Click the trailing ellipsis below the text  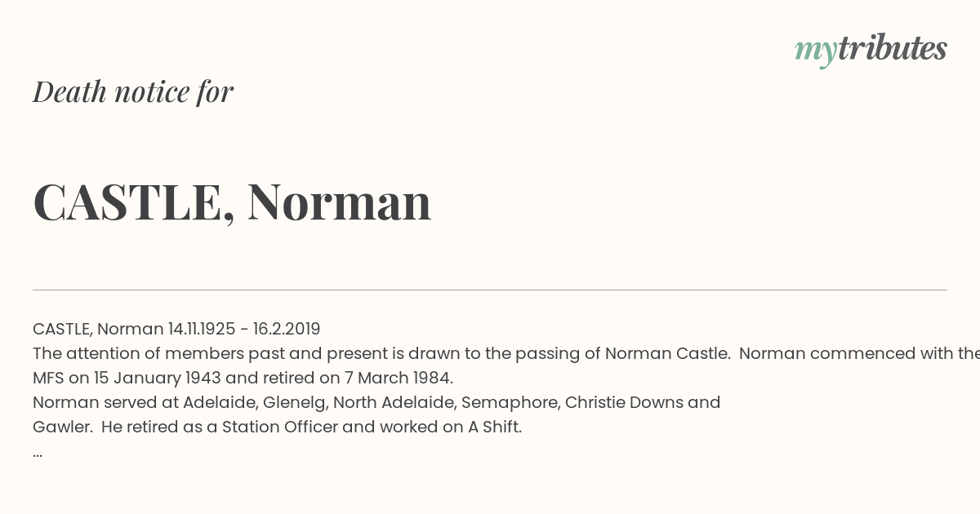tap(38, 453)
